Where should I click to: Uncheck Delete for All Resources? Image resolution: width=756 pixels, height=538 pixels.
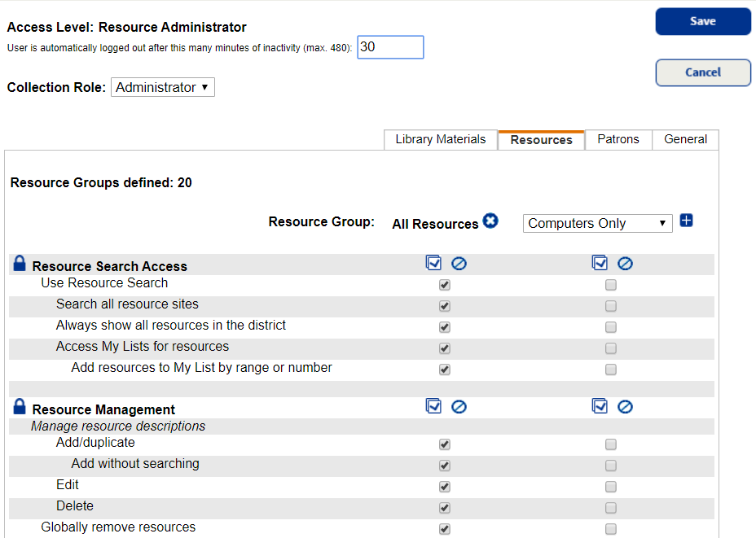(x=445, y=508)
